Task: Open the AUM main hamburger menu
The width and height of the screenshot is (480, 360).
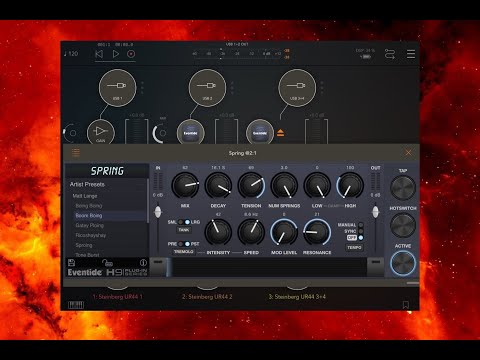Action: 411,54
